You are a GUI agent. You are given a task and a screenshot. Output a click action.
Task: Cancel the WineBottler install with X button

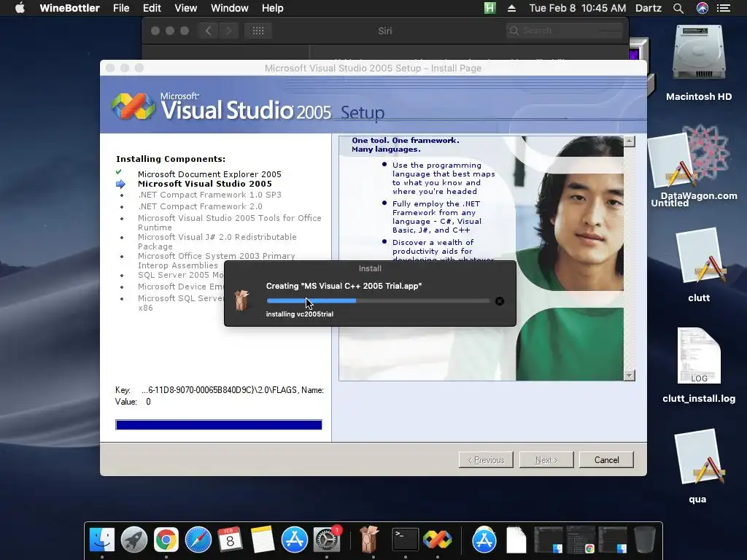(x=500, y=301)
